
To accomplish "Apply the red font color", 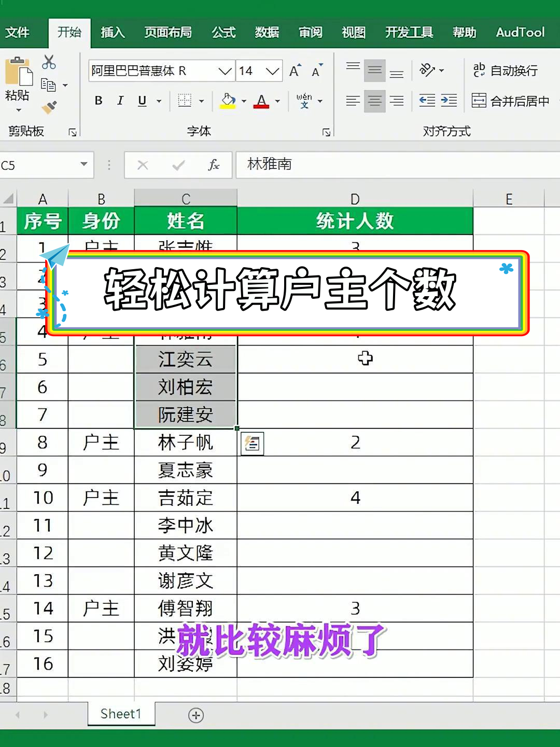I will pos(261,101).
